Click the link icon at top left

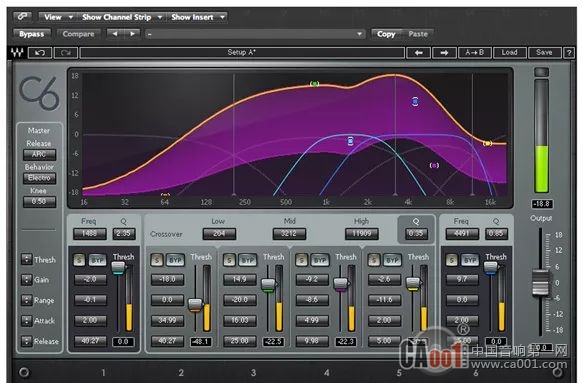point(22,17)
